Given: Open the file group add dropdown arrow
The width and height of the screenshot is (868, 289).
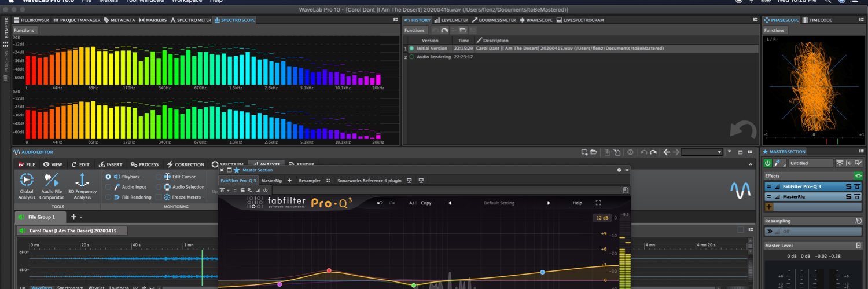Looking at the screenshot, I should pos(81,217).
